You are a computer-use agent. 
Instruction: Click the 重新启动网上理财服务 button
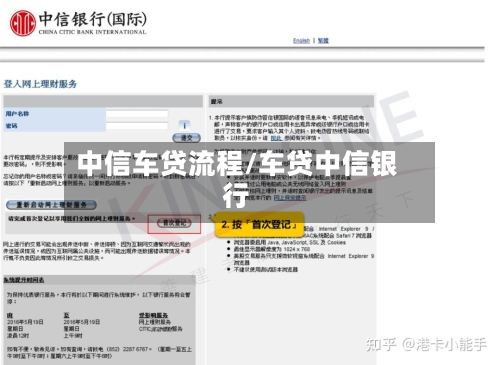51,205
